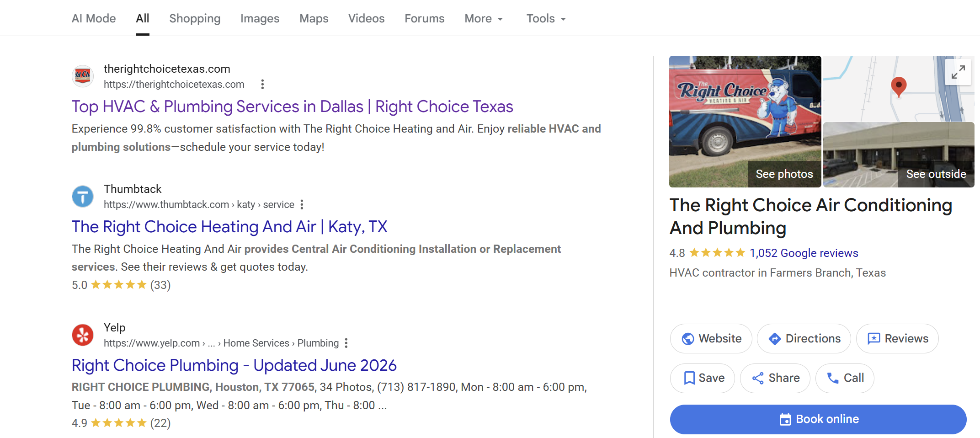
Task: Switch to the Images tab
Action: (260, 18)
